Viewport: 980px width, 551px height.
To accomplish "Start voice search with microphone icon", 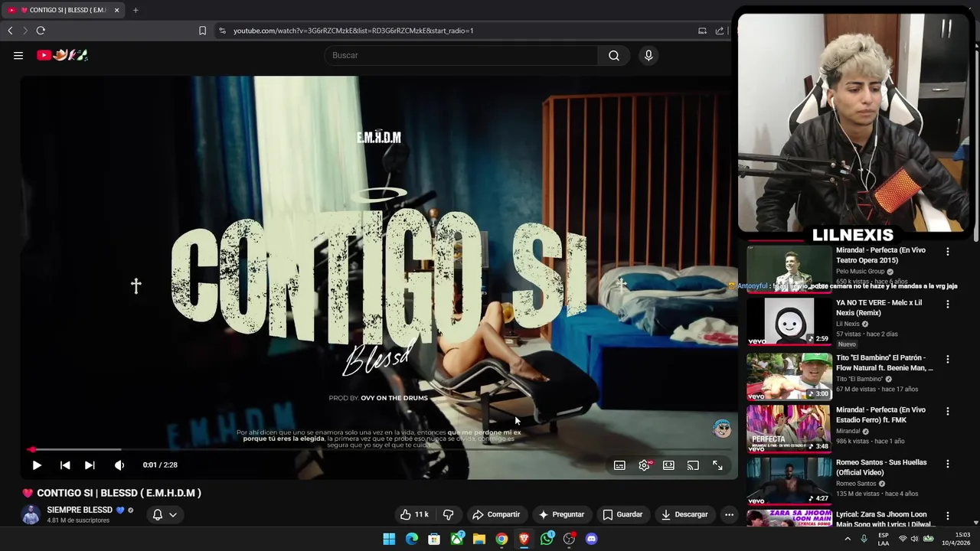I will [648, 55].
